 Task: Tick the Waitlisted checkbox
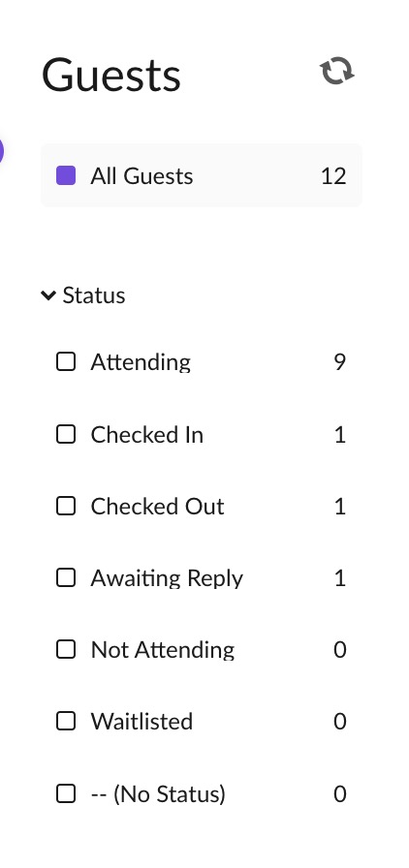[66, 722]
